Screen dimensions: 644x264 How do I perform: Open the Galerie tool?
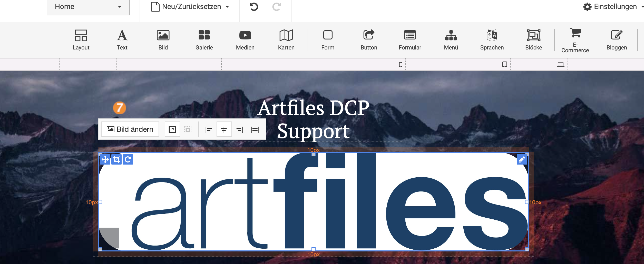204,40
